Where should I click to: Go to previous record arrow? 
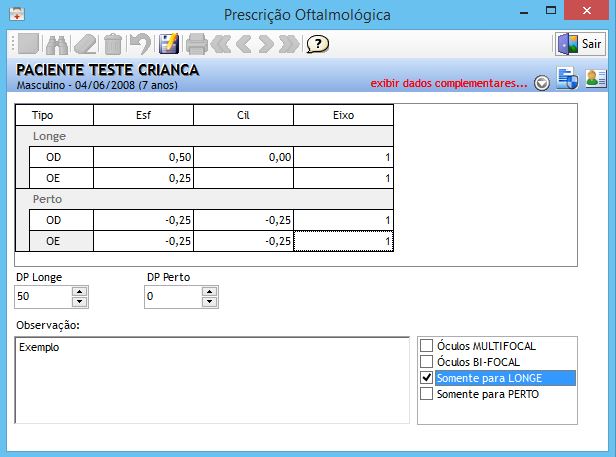(244, 44)
